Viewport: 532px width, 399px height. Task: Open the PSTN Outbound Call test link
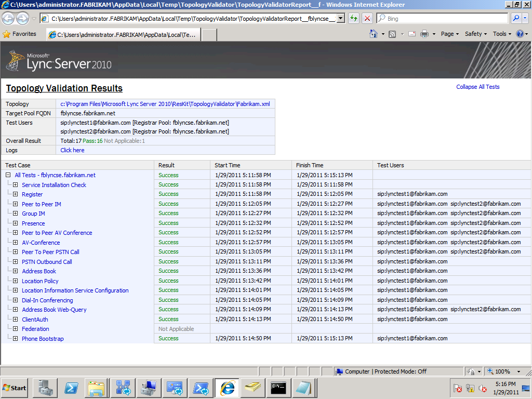[x=47, y=262]
